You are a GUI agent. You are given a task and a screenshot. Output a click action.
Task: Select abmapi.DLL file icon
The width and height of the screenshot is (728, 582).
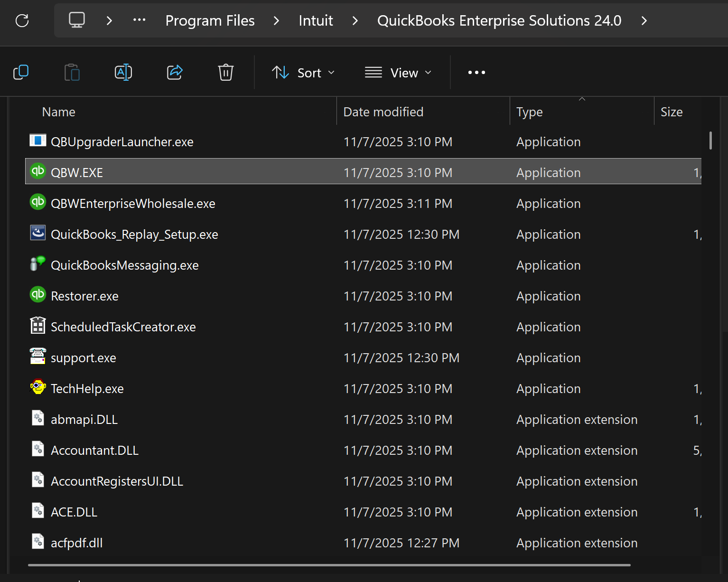38,418
